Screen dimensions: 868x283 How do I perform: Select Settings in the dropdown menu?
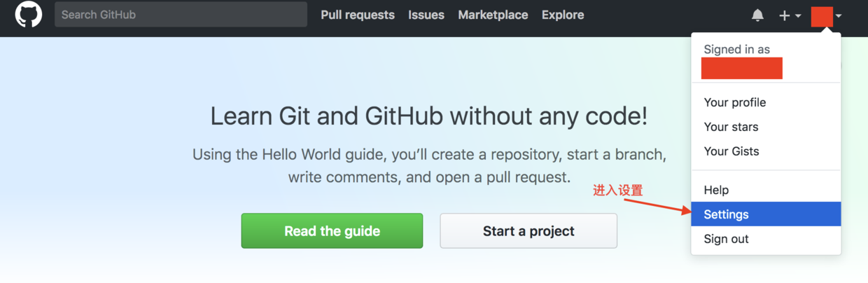click(x=766, y=214)
